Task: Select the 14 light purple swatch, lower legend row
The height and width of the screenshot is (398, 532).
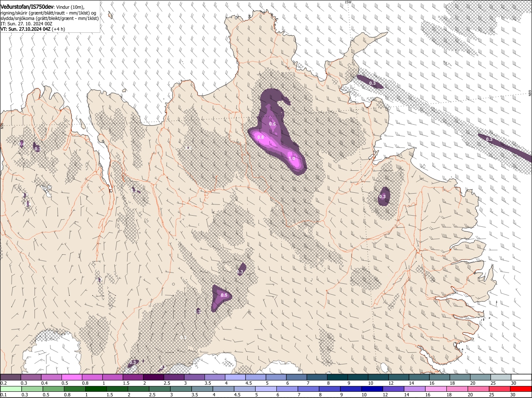Action: pos(414,388)
